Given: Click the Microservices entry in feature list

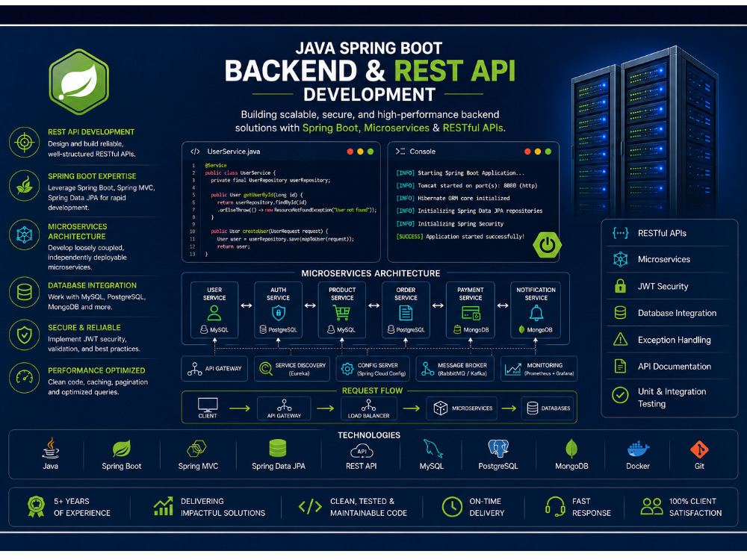Looking at the screenshot, I should pos(669,260).
